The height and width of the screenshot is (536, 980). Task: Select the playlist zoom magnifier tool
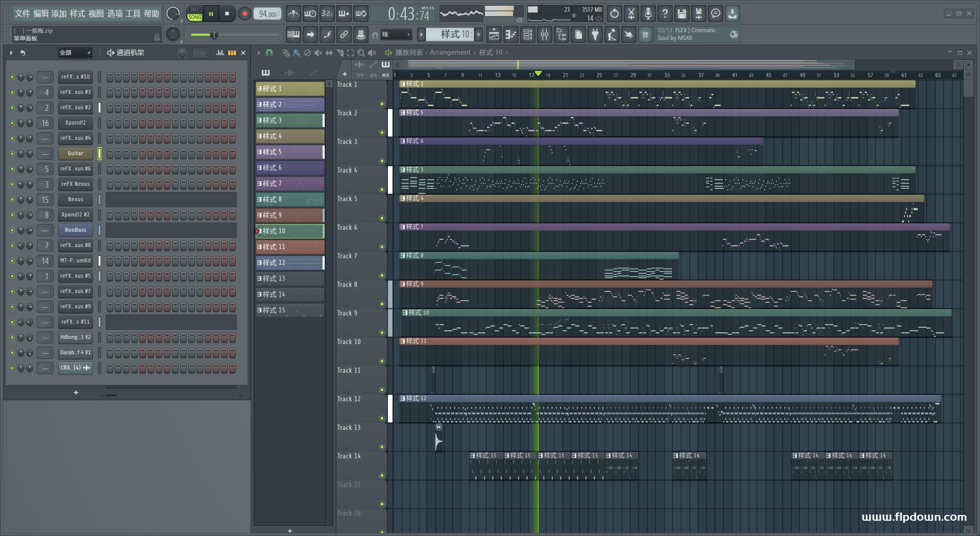pos(361,53)
